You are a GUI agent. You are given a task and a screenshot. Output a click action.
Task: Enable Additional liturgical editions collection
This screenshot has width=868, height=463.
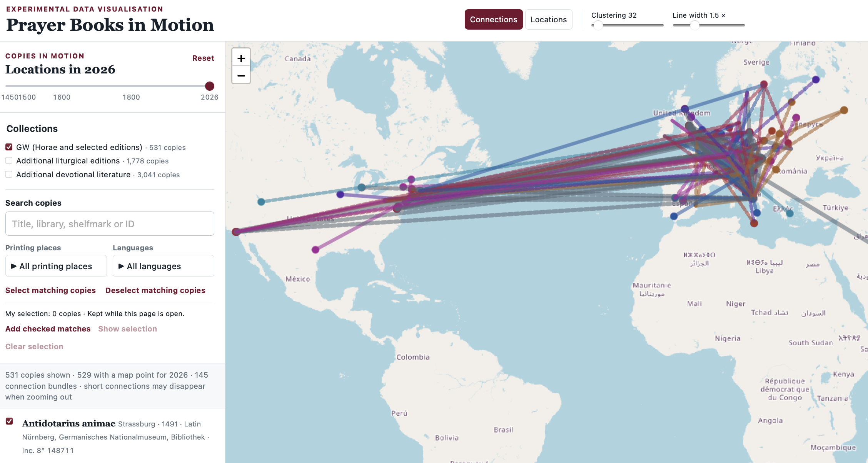(9, 160)
